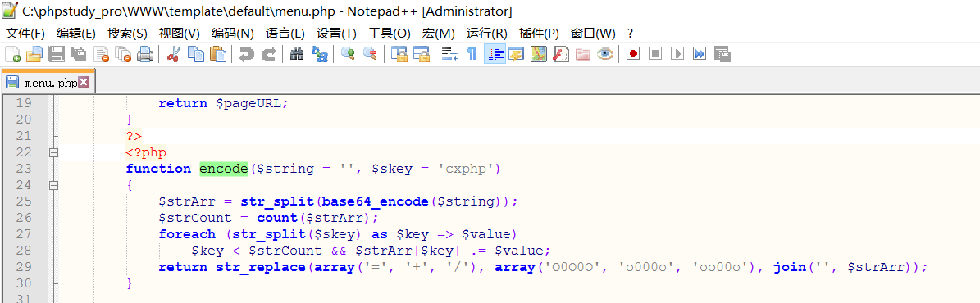
Task: Open the 运行(R) menu
Action: click(487, 33)
